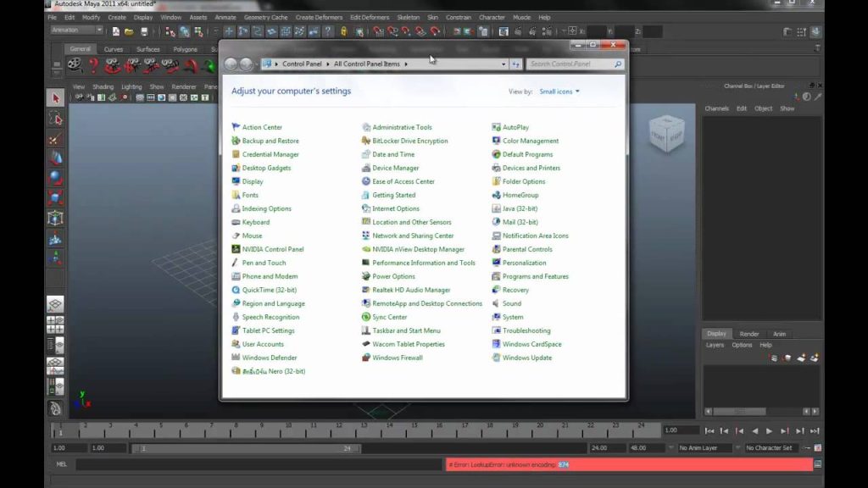Open Maya Window menu
Screen dimensions: 868x488
pos(170,18)
